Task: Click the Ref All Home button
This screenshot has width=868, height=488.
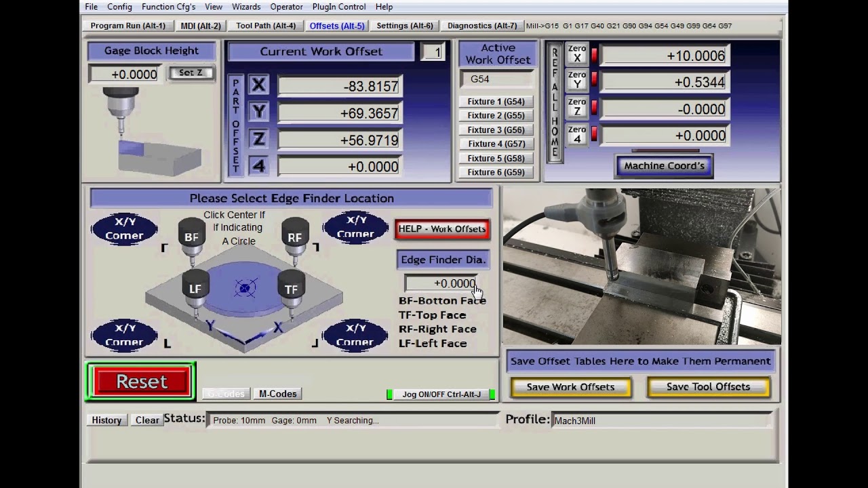Action: (x=555, y=102)
